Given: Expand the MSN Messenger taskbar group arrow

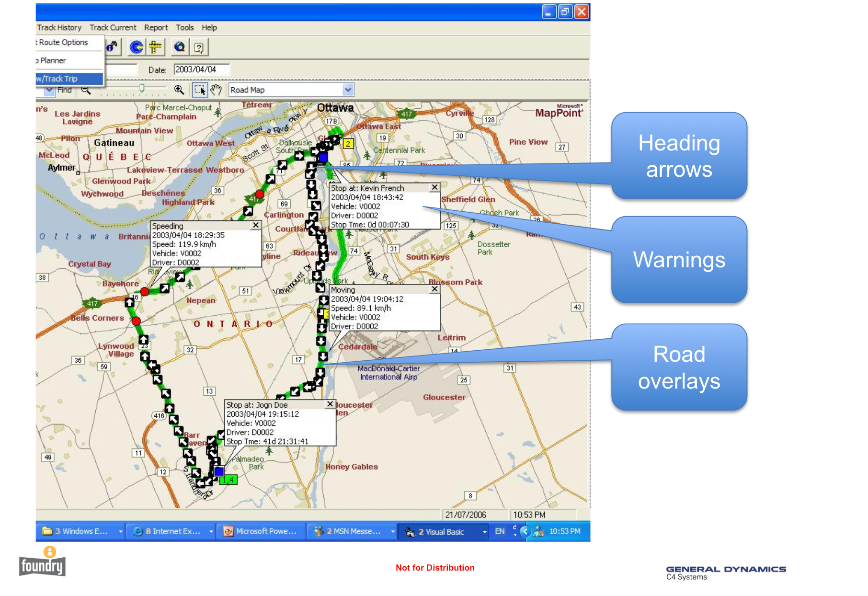Looking at the screenshot, I should 393,531.
